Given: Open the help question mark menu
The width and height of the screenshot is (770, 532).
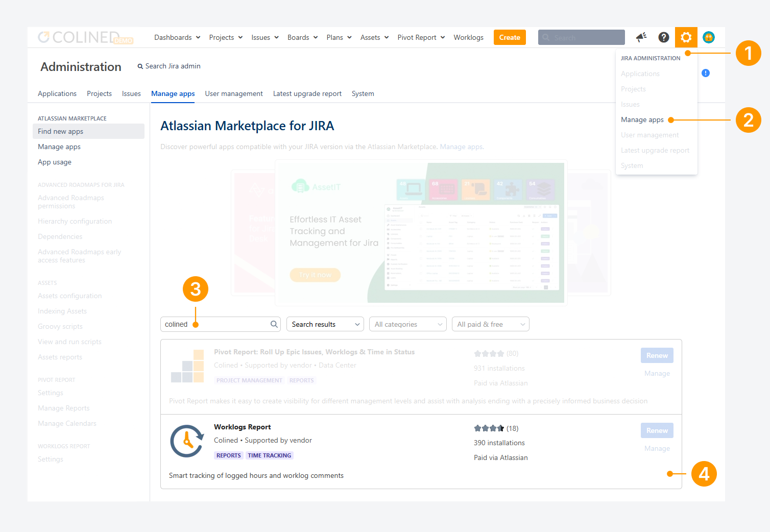Looking at the screenshot, I should (664, 37).
